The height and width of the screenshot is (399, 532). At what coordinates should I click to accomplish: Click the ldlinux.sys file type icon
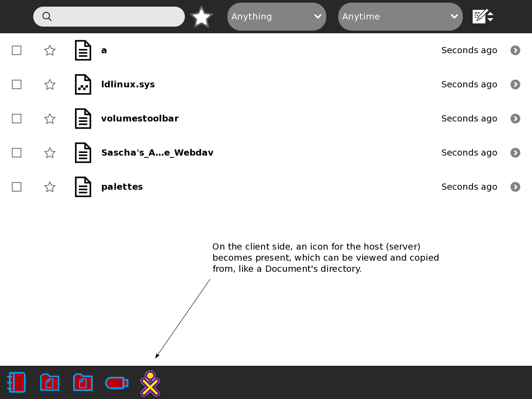pos(83,84)
